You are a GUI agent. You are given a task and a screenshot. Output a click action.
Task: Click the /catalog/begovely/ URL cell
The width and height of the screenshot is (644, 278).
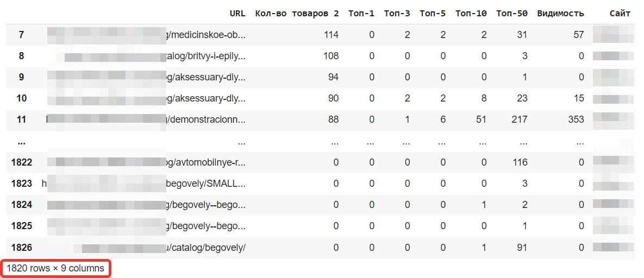(x=146, y=248)
